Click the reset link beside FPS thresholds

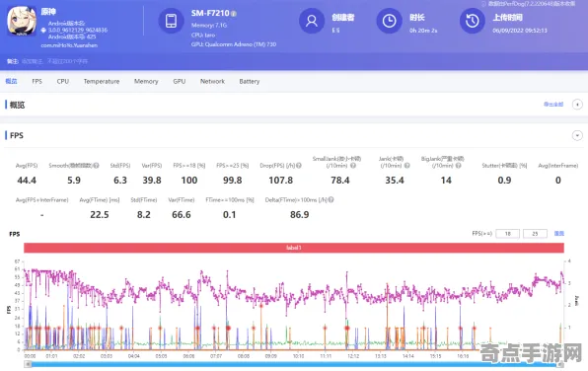click(559, 233)
